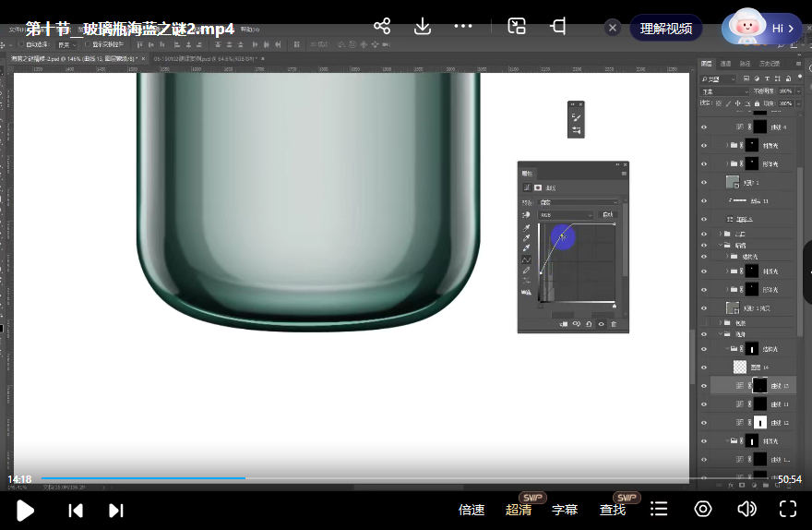This screenshot has height=530, width=812.
Task: Click the 理解视频 button
Action: coord(666,29)
